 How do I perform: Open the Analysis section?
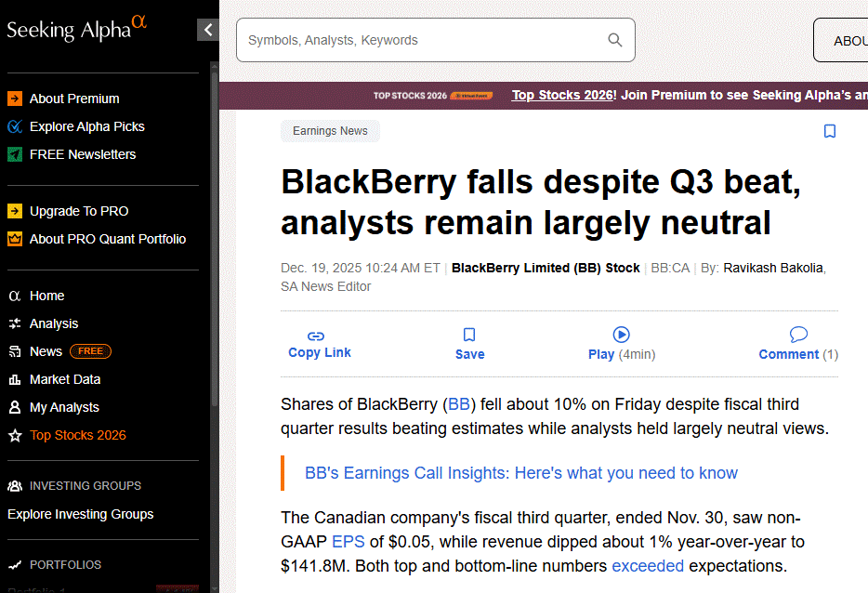coord(54,323)
